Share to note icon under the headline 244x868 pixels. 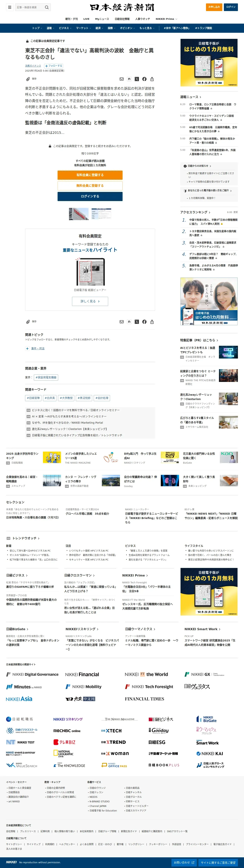pos(129,79)
